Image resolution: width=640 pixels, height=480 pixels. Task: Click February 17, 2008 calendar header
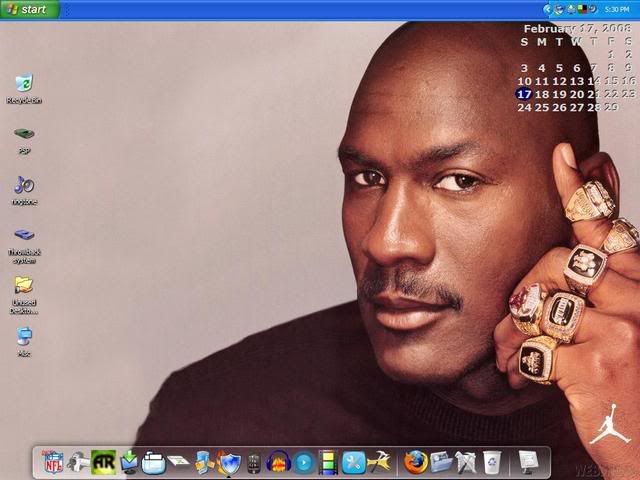click(x=578, y=28)
